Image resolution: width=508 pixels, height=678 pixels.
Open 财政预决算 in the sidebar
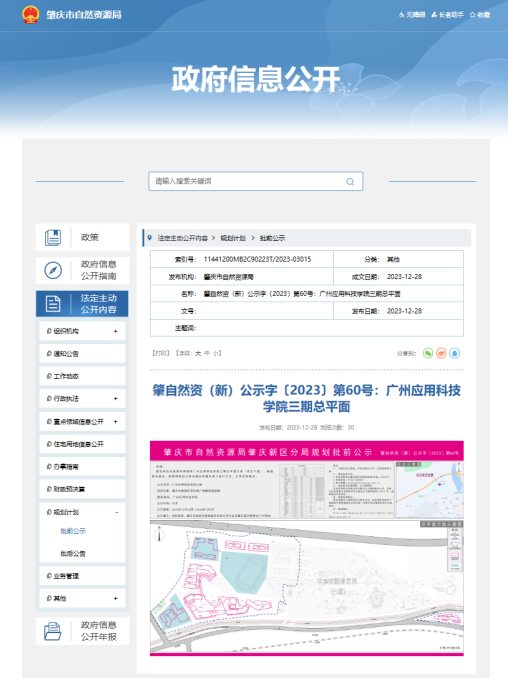click(x=69, y=489)
